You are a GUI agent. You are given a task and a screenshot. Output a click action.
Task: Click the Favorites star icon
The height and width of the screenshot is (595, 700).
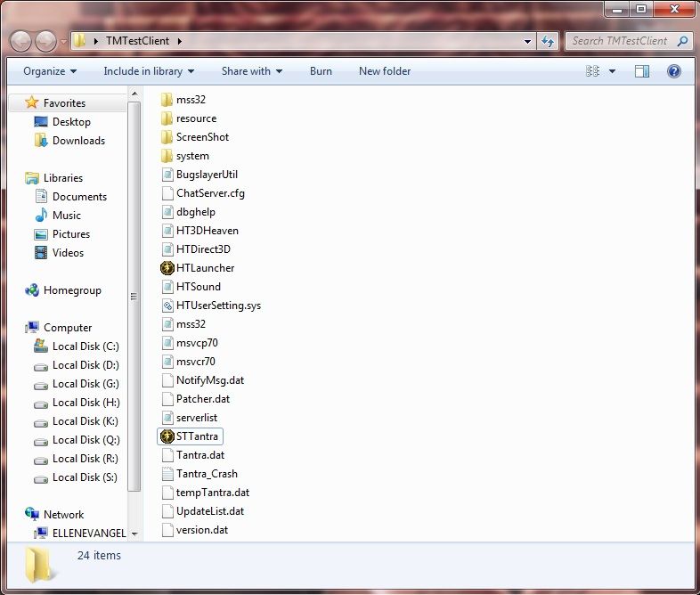[x=32, y=102]
